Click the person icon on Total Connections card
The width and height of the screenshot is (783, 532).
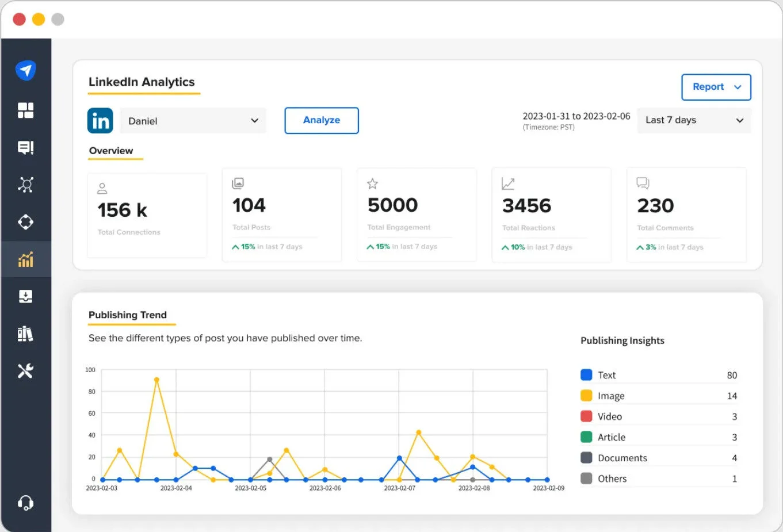click(102, 188)
